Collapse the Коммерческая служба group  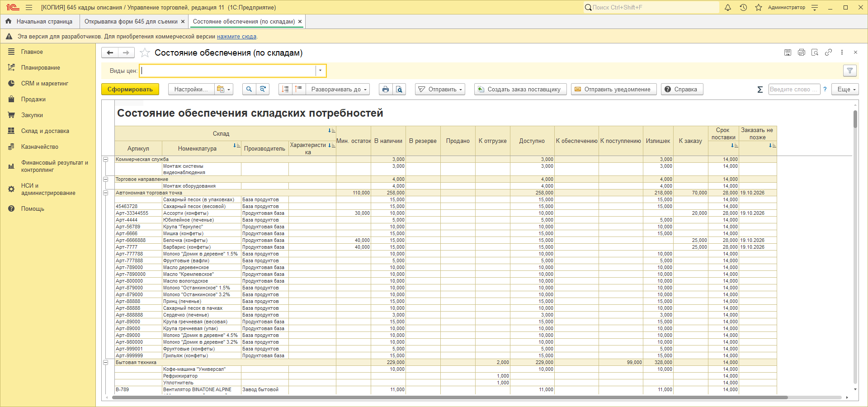tap(106, 159)
